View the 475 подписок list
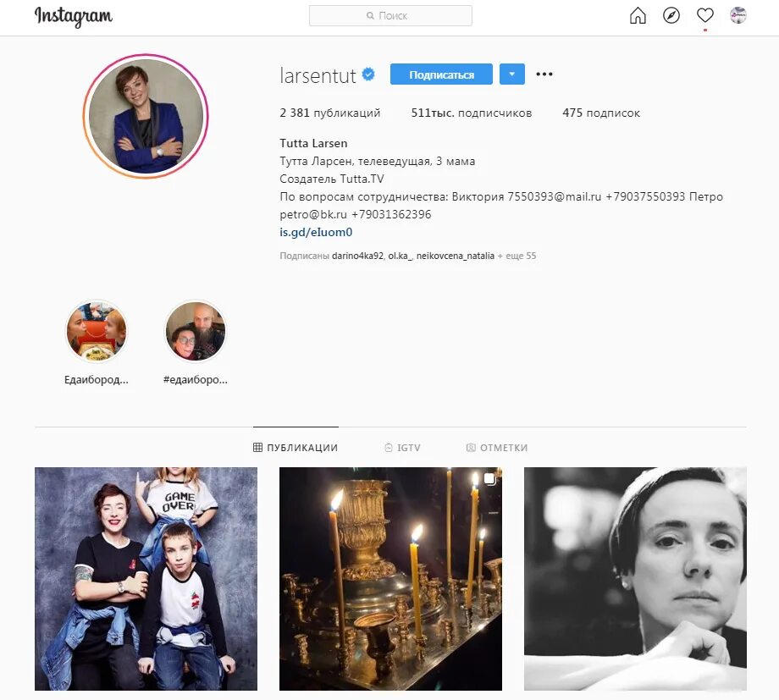The width and height of the screenshot is (779, 700). coord(601,113)
